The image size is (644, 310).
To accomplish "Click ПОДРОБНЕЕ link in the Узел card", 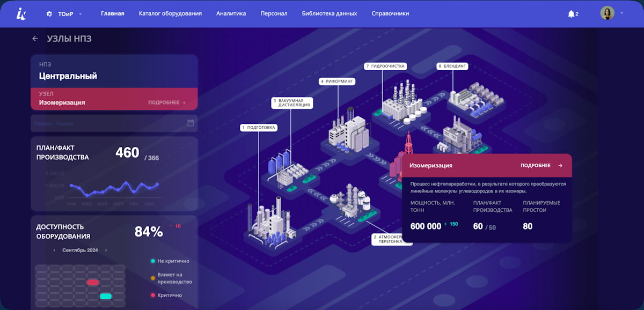I will point(167,102).
